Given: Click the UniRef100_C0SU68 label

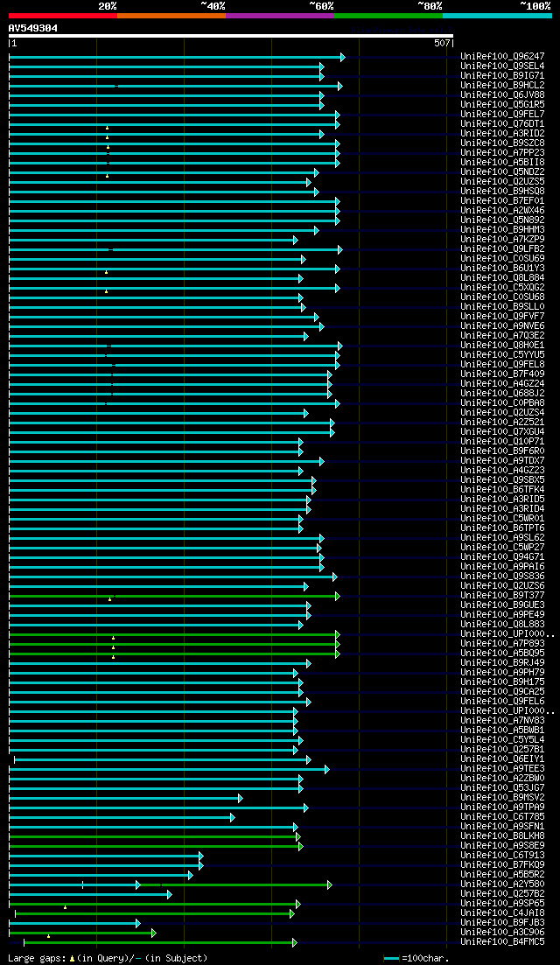Looking at the screenshot, I should click(502, 297).
